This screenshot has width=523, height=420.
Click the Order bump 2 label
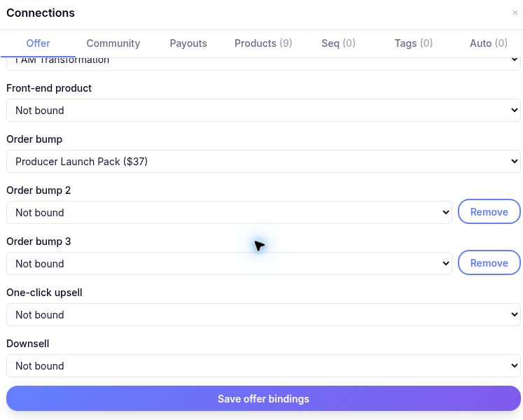click(x=39, y=190)
